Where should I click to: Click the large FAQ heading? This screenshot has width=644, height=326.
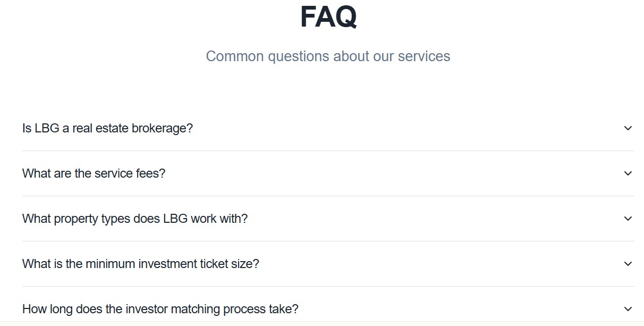(x=328, y=17)
